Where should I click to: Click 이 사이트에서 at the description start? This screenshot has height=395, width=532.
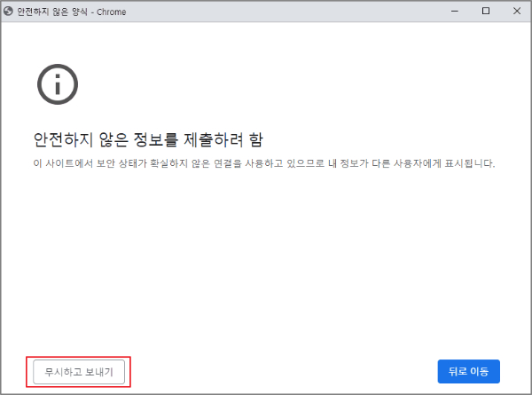pyautogui.click(x=52, y=164)
